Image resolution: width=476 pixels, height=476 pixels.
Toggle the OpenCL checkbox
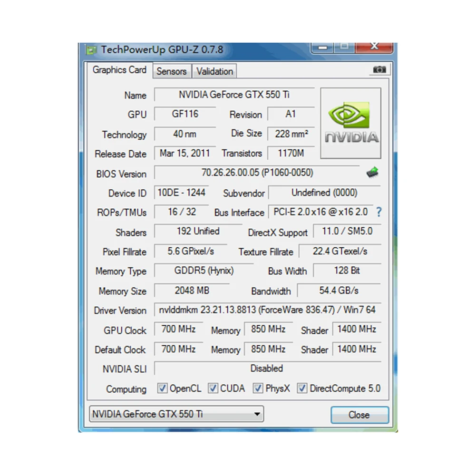pyautogui.click(x=162, y=388)
